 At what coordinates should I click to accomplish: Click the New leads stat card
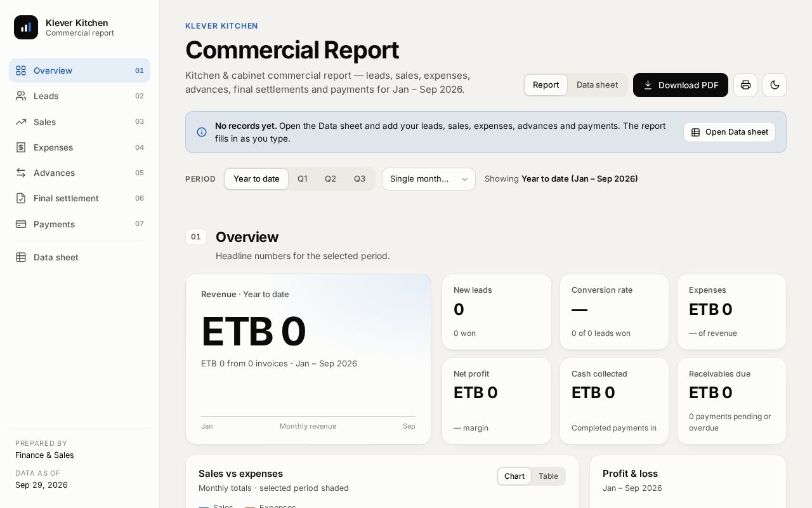click(497, 312)
